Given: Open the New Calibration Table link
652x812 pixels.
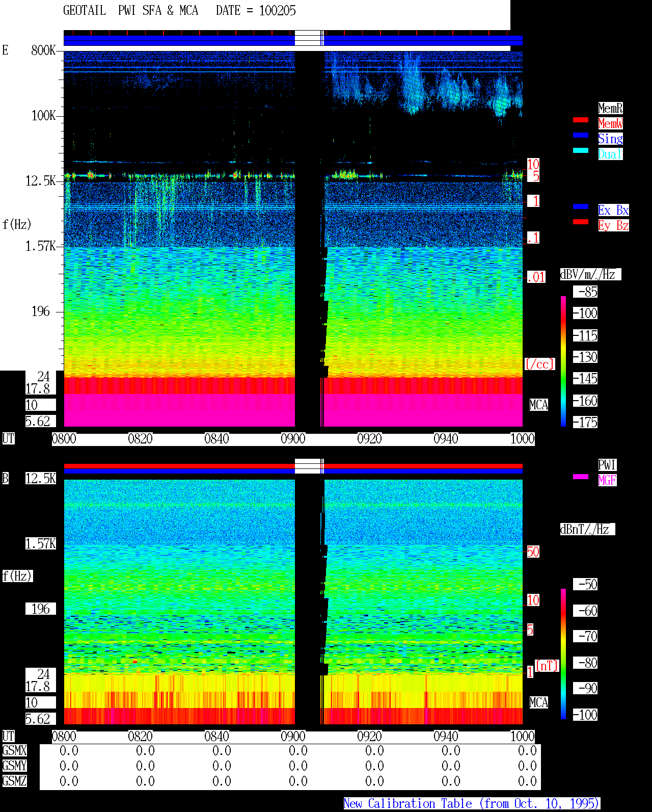Looking at the screenshot, I should coord(472,804).
